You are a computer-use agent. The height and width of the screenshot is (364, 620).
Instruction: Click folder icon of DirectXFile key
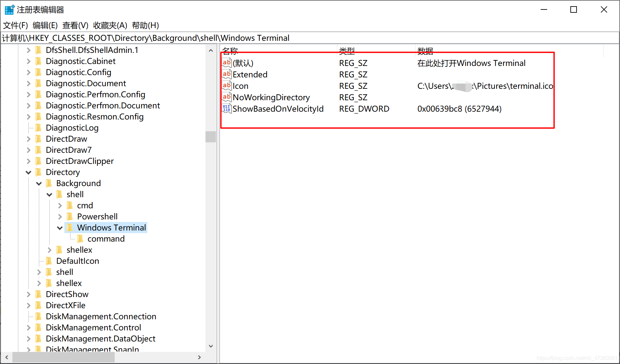(x=39, y=305)
